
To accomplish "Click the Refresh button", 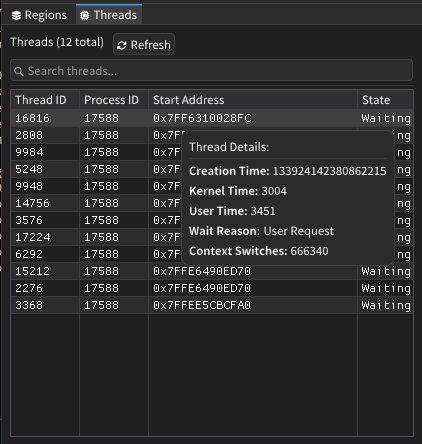I will (x=144, y=44).
